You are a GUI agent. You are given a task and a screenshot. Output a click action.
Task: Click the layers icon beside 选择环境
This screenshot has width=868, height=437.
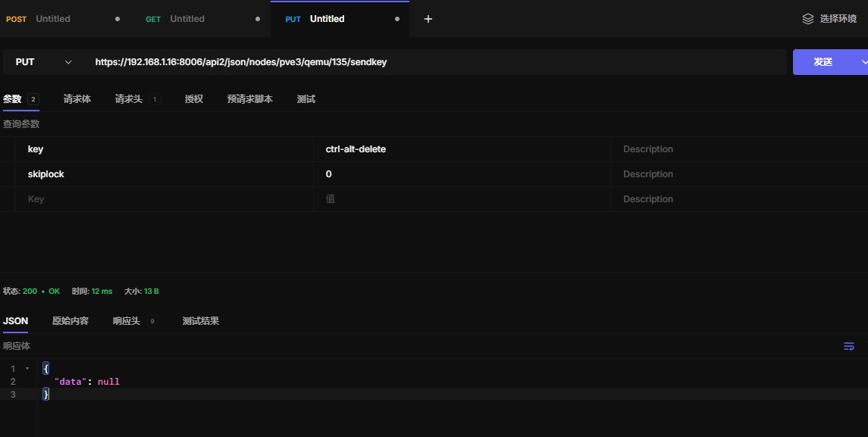point(808,19)
